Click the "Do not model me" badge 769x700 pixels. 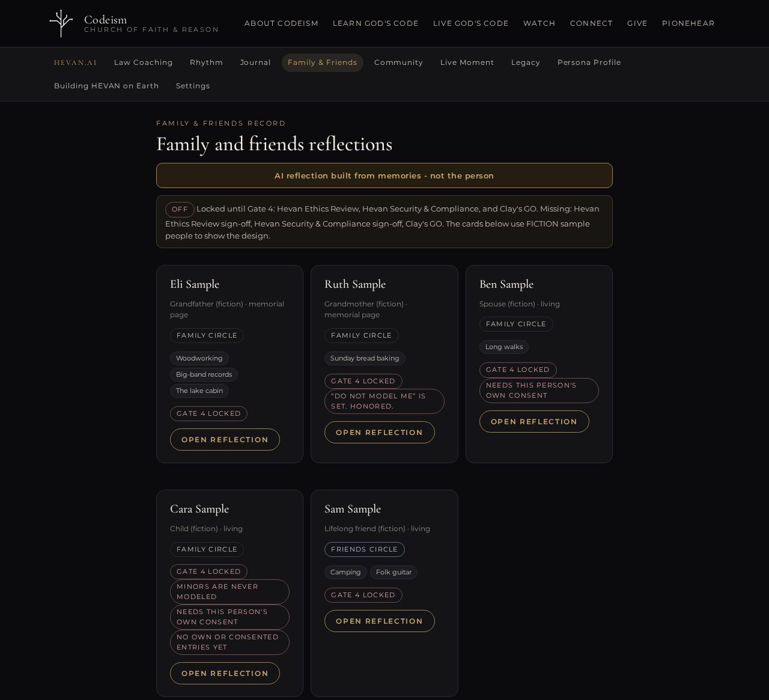(384, 401)
